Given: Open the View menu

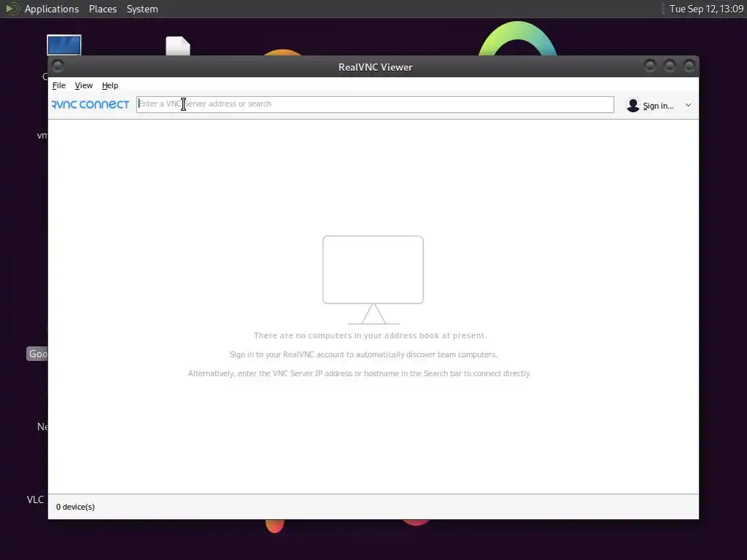Looking at the screenshot, I should click(x=84, y=86).
